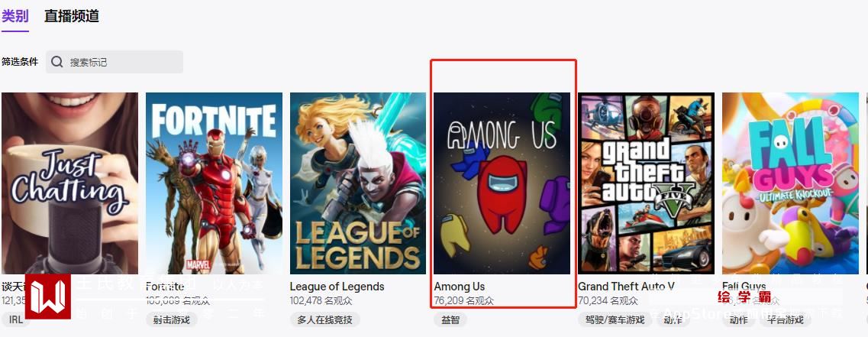Image resolution: width=868 pixels, height=337 pixels.
Task: Select the 射击游戏 tag
Action: tap(172, 320)
